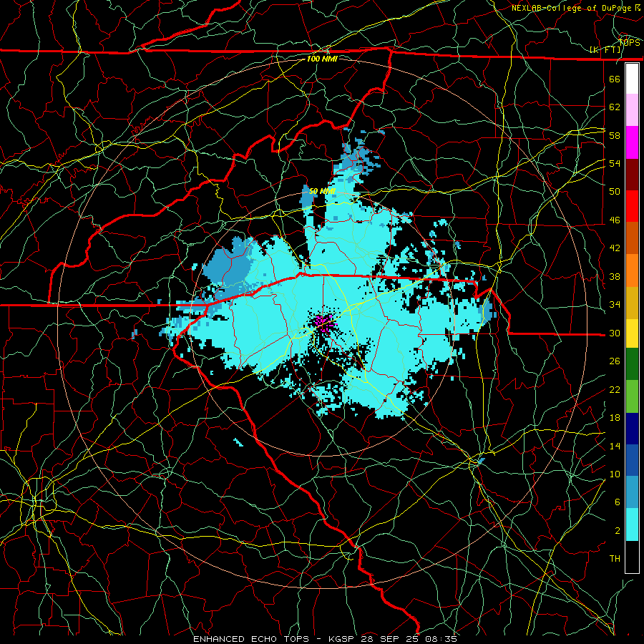The width and height of the screenshot is (644, 644).
Task: Click the legend value 66
Action: tap(615, 79)
